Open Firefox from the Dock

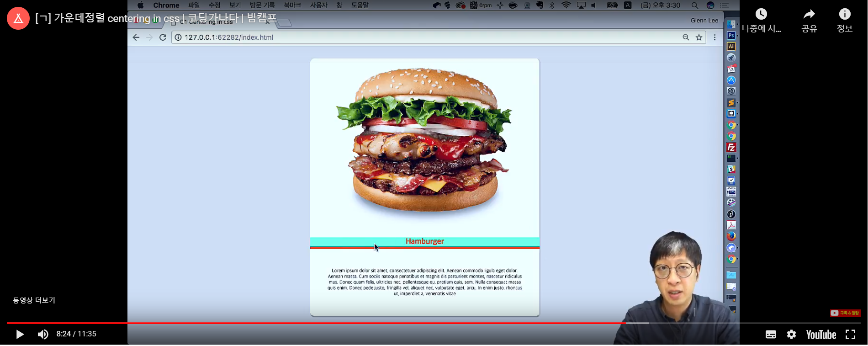click(x=731, y=236)
